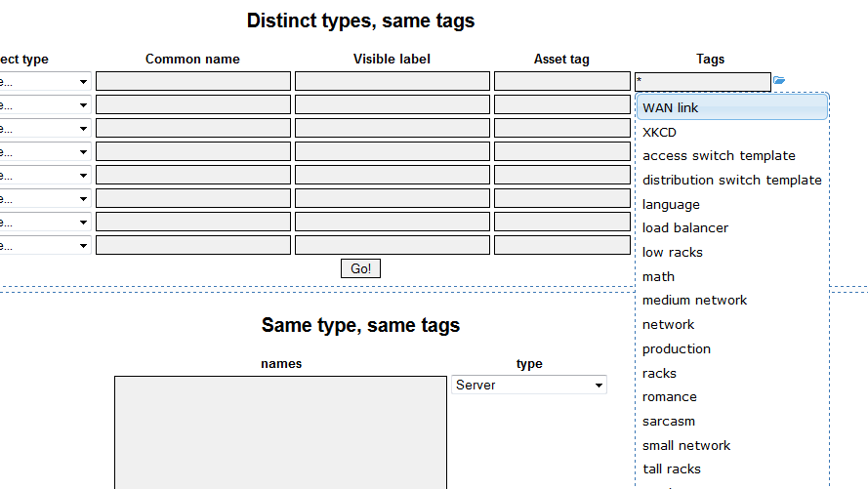The width and height of the screenshot is (868, 489).
Task: Click first row Asset tag field
Action: coord(561,81)
